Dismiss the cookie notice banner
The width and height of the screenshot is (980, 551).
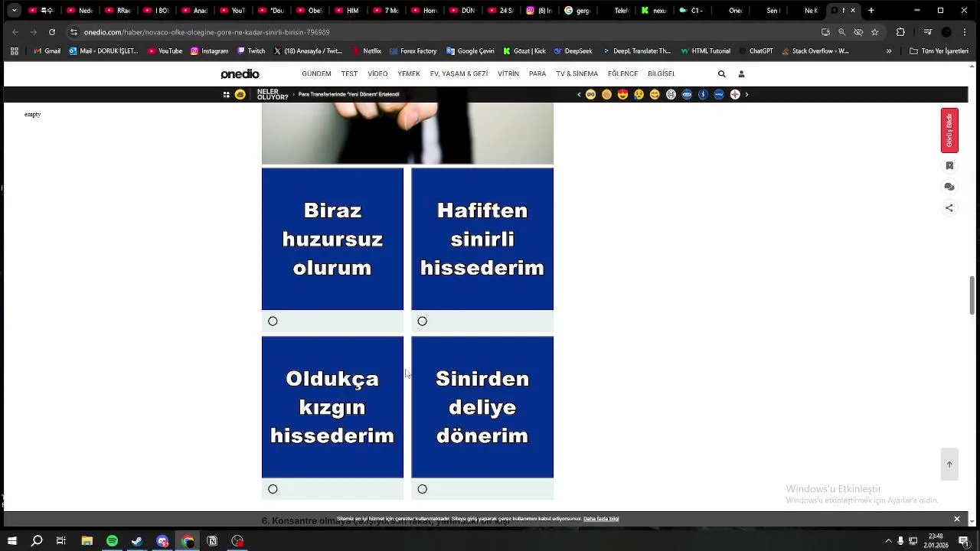[x=956, y=519]
